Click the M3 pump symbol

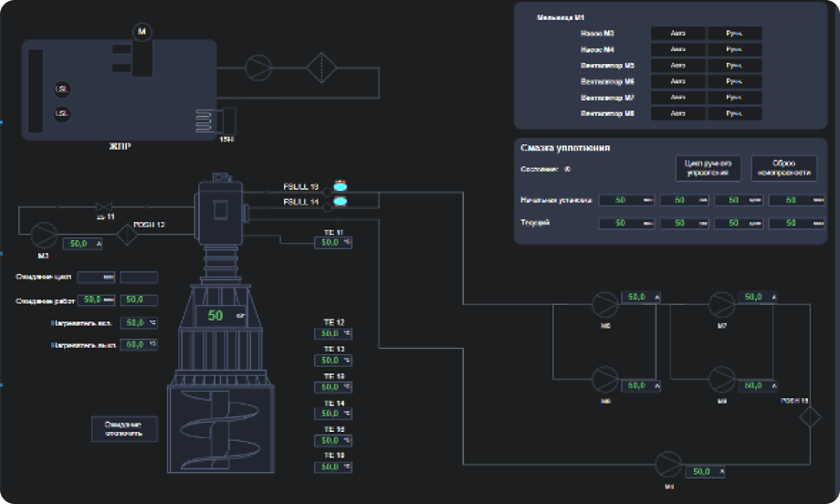click(43, 235)
